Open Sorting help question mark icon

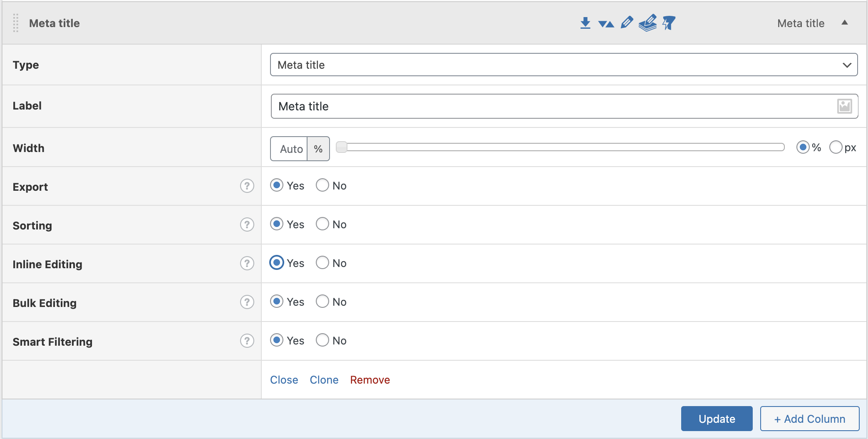(x=247, y=224)
